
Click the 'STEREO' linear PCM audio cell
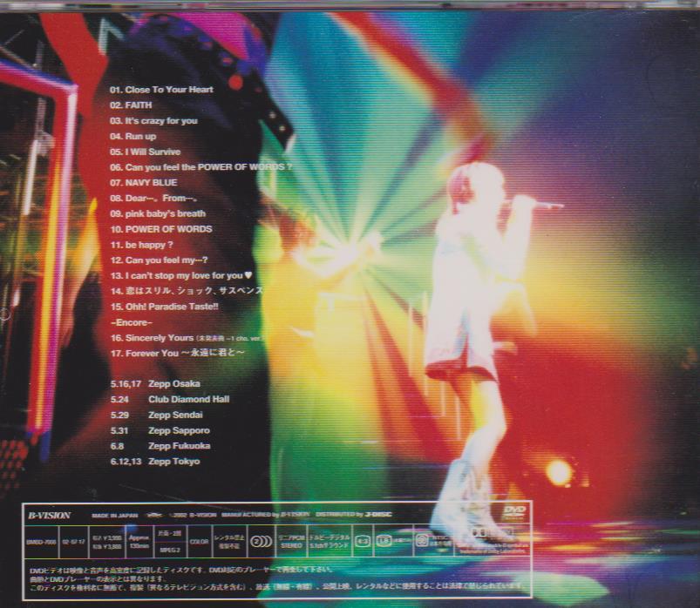point(291,542)
